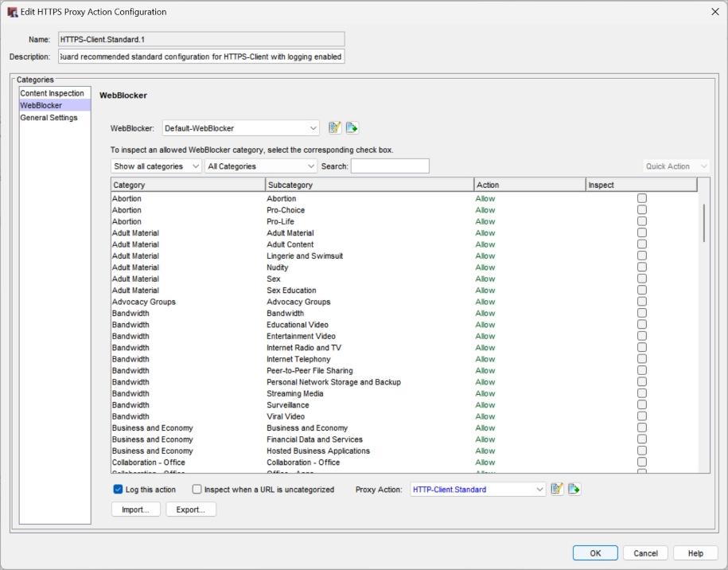The image size is (728, 570).
Task: Edit the Default-WebBlocker profile with pencil icon
Action: (336, 127)
